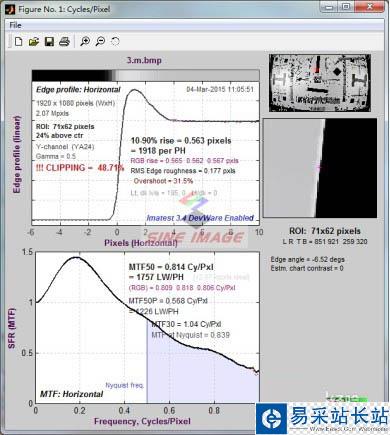
Task: Click the 'Nyquist freq.' label
Action: point(125,385)
